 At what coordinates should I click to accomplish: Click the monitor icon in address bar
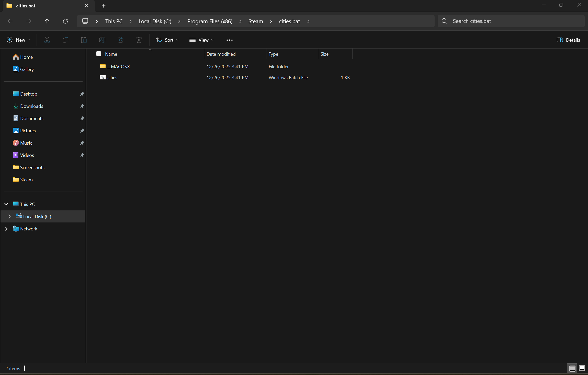coord(85,21)
